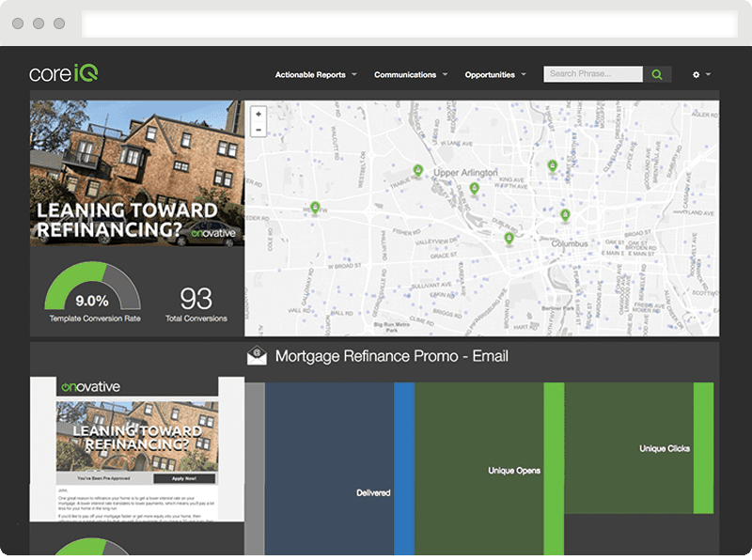
Task: Focus the Search Phrase input field
Action: click(593, 74)
